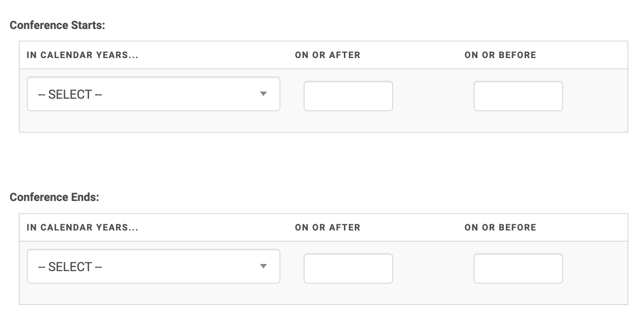Click the 'Conference Ends:' heading
Image resolution: width=644 pixels, height=335 pixels.
coord(54,197)
